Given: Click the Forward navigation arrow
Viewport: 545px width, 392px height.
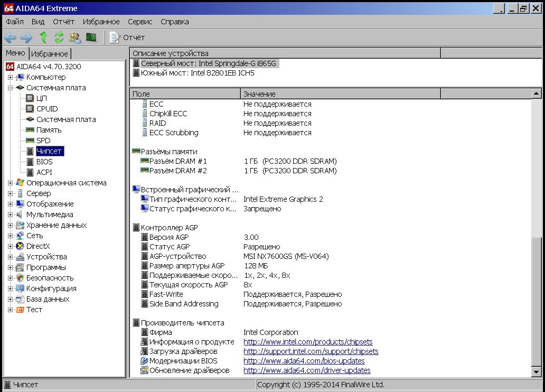Looking at the screenshot, I should [x=26, y=38].
